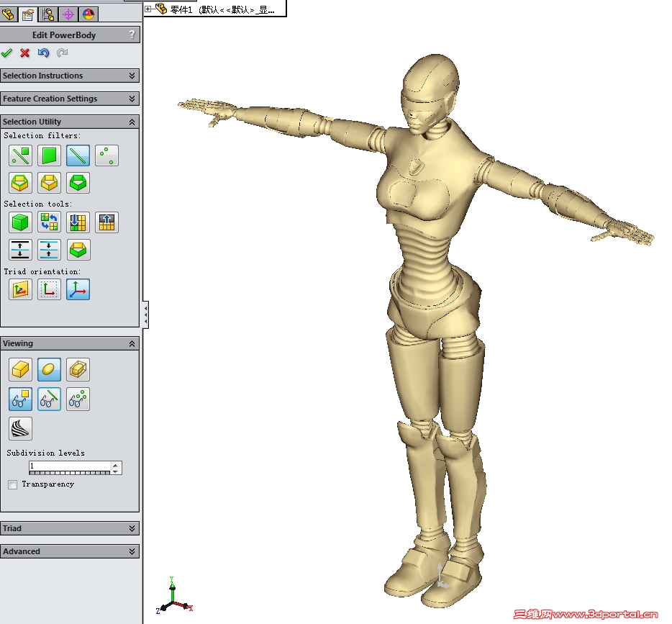Check the Transparency checkbox
The height and width of the screenshot is (624, 672).
tap(12, 484)
